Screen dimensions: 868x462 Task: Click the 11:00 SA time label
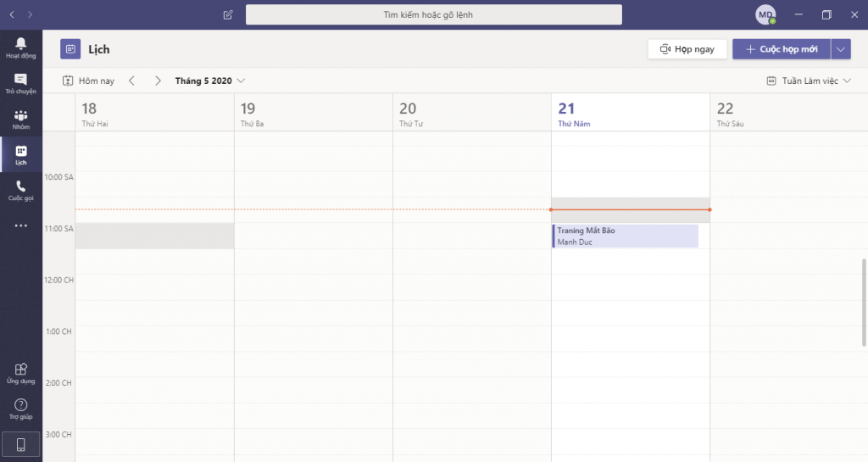pyautogui.click(x=58, y=229)
